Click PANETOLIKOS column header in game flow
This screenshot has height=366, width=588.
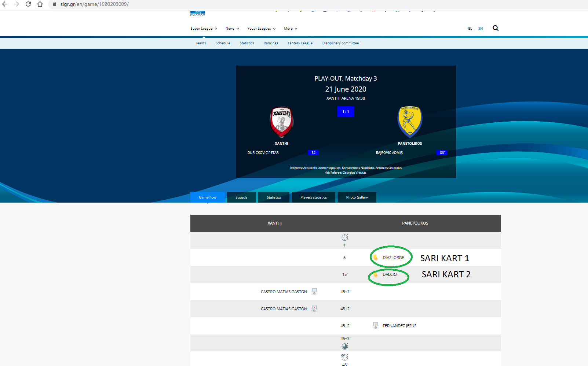coord(415,223)
